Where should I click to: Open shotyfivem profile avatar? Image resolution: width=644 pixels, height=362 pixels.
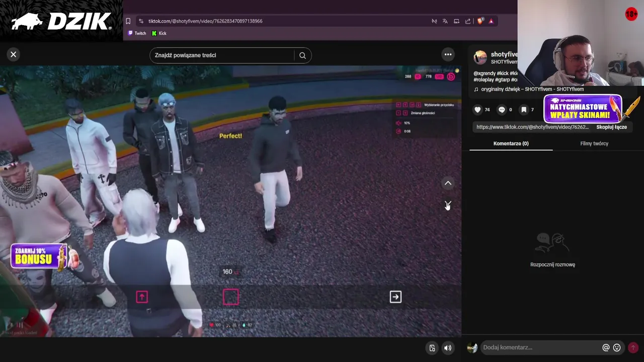click(x=480, y=57)
